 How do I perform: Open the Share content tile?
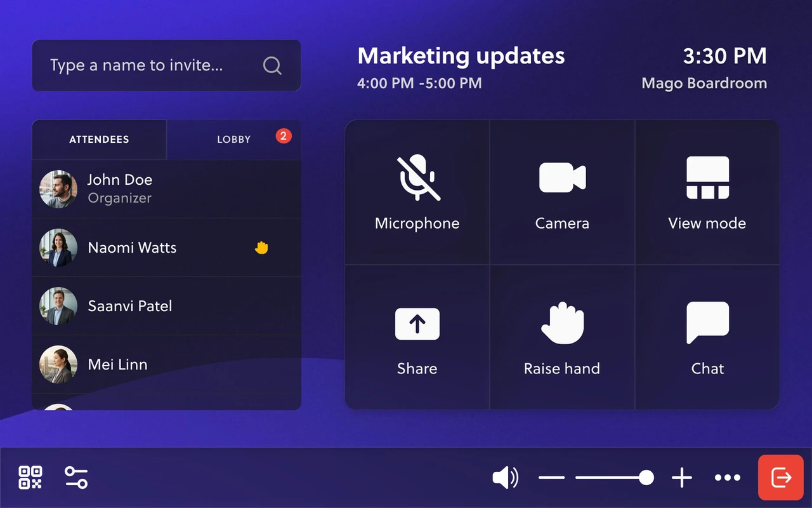pyautogui.click(x=417, y=337)
